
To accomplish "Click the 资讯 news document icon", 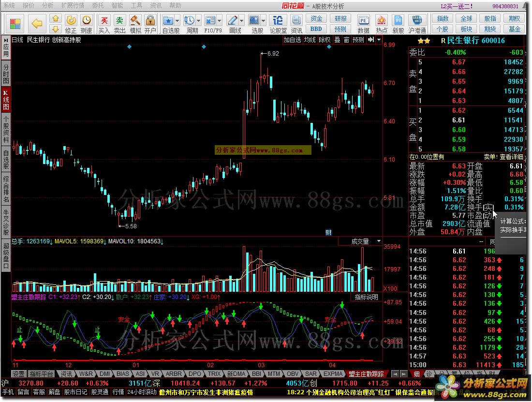I will [296, 20].
